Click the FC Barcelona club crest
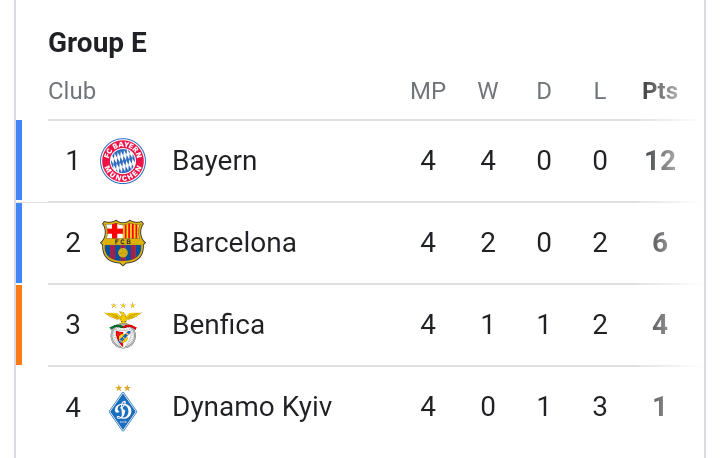Viewport: 720px width, 458px height. pos(123,243)
